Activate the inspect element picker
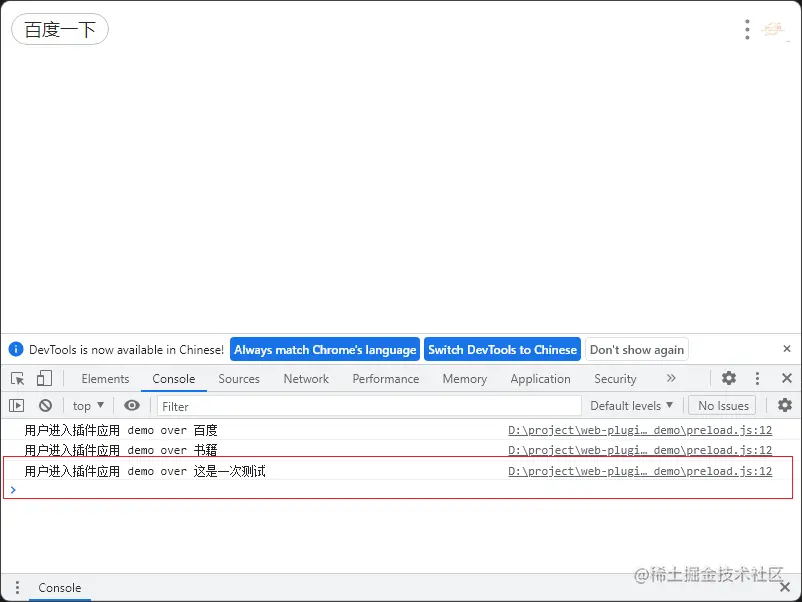The height and width of the screenshot is (602, 802). tap(17, 378)
